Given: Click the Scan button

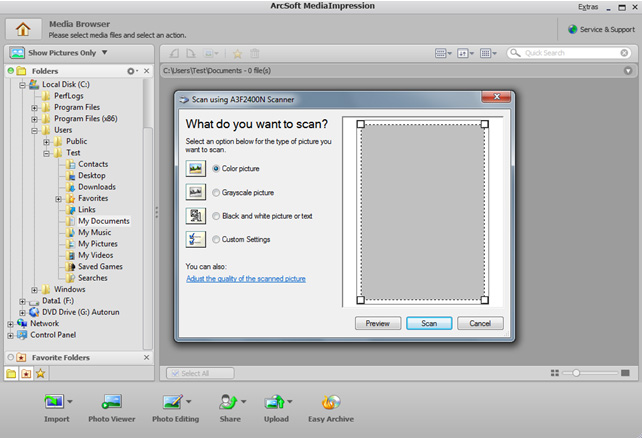Looking at the screenshot, I should click(x=429, y=323).
